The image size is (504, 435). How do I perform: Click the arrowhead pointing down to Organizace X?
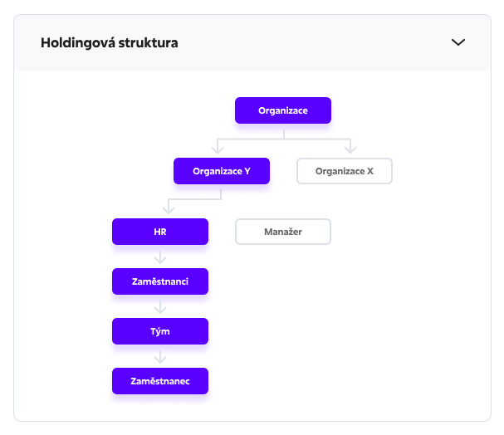tap(350, 149)
